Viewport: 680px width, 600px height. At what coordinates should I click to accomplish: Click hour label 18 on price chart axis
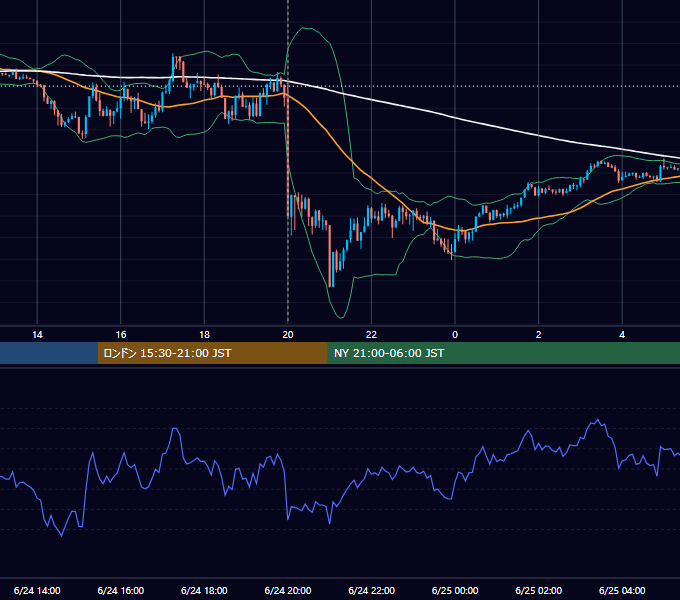click(x=204, y=335)
